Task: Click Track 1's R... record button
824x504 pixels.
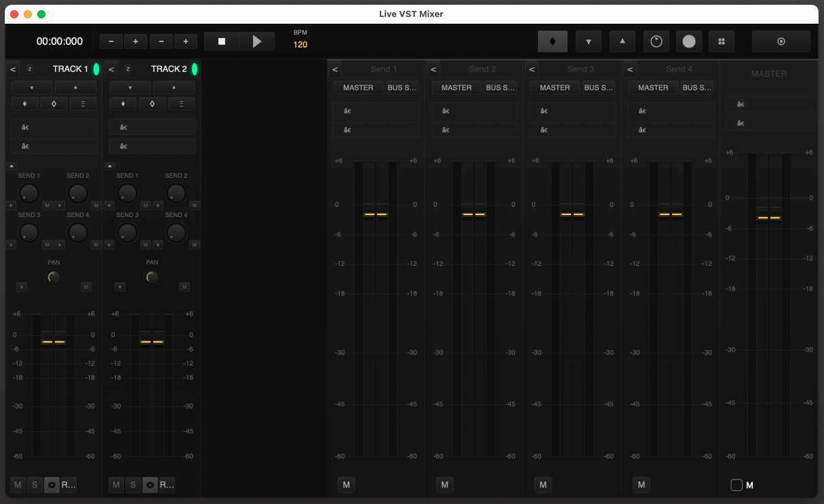Action: [68, 484]
